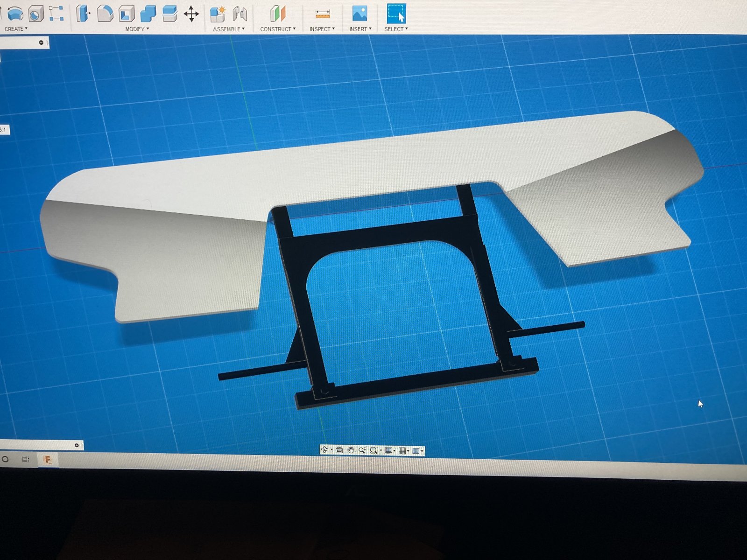This screenshot has height=560, width=747.
Task: Open the CONSTRUCT menu
Action: click(x=278, y=29)
